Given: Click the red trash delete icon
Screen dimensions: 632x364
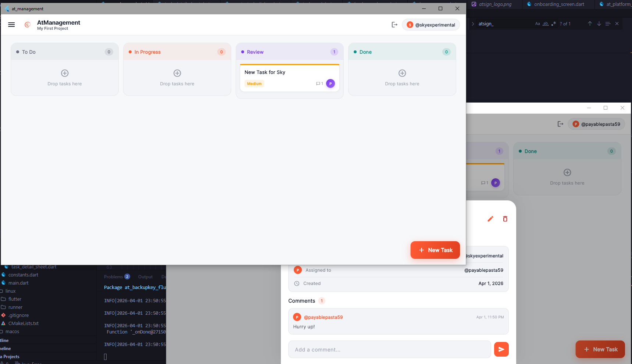Looking at the screenshot, I should [x=505, y=219].
